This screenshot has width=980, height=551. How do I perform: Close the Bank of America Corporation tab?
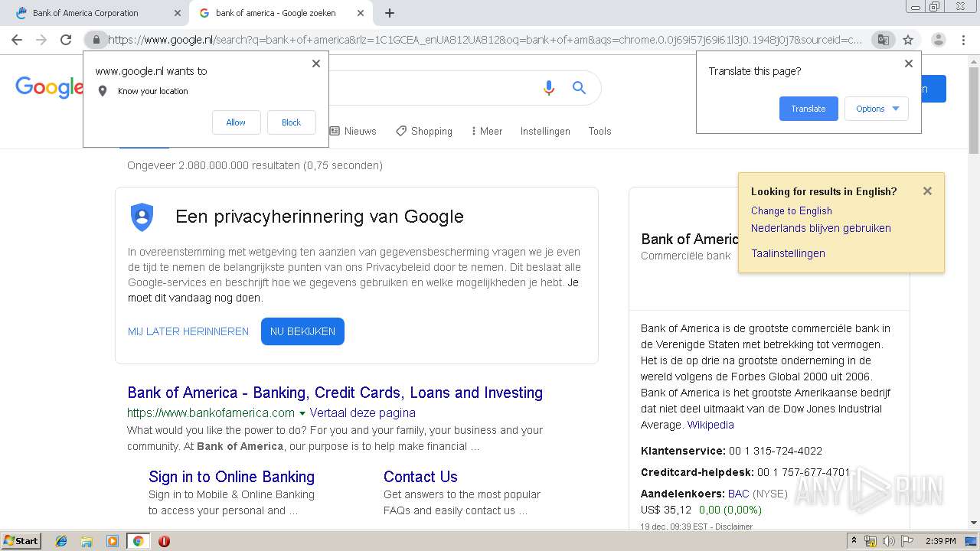tap(177, 13)
